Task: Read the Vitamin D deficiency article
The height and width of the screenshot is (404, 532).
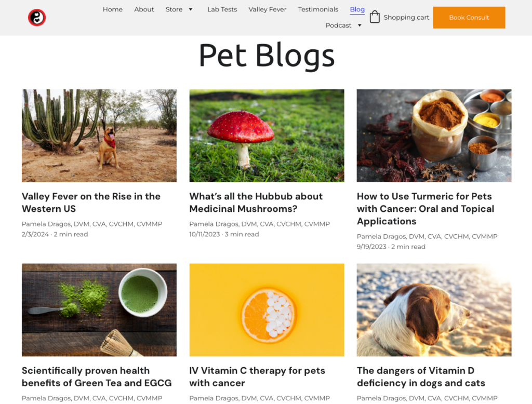Action: point(421,376)
